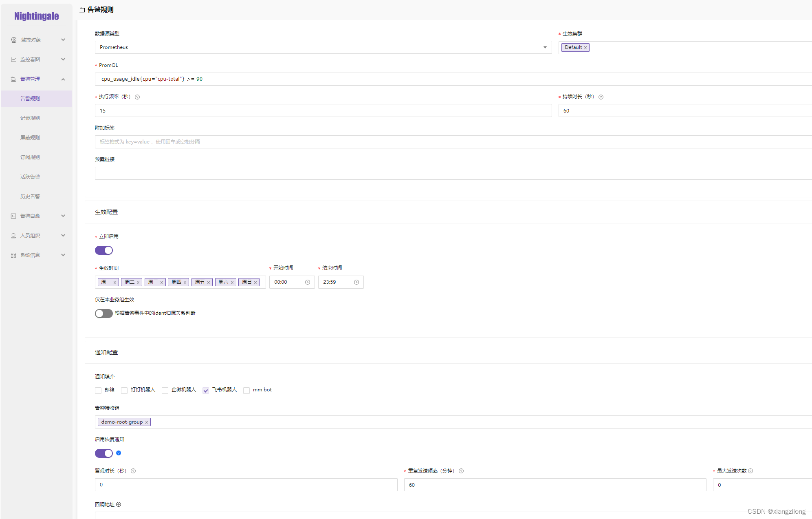
Task: Click the Nightingale logo link
Action: coord(37,16)
